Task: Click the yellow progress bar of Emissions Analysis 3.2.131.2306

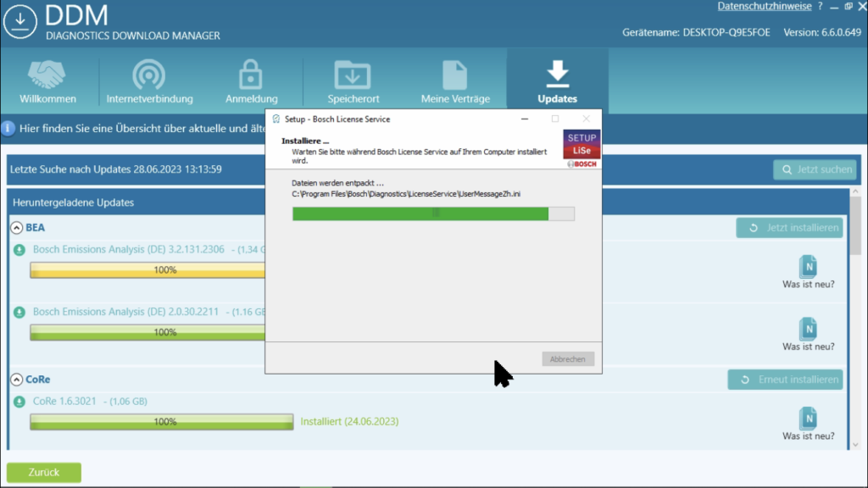Action: click(147, 270)
